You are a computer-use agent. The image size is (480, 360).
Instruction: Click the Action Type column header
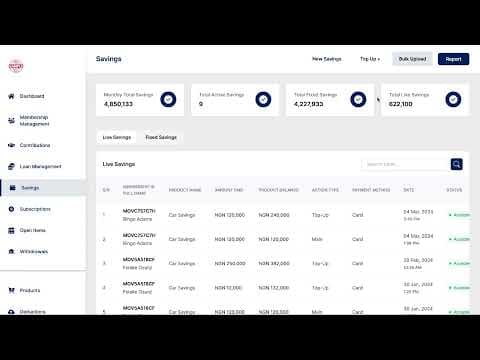(325, 190)
